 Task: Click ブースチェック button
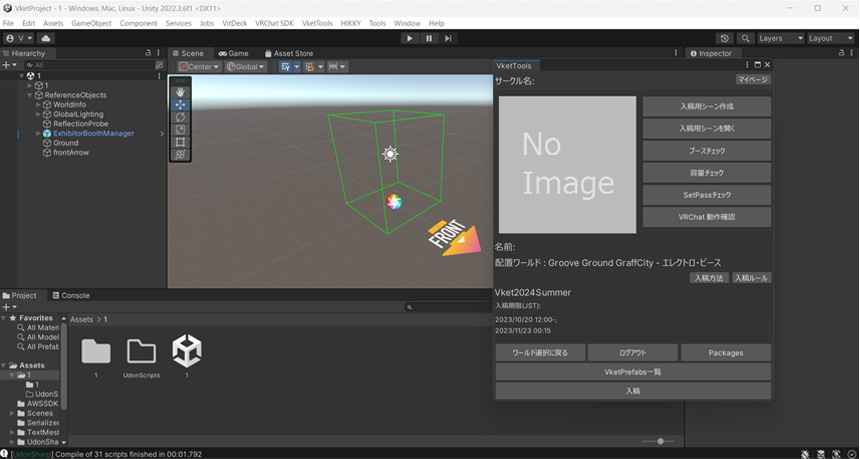point(706,151)
